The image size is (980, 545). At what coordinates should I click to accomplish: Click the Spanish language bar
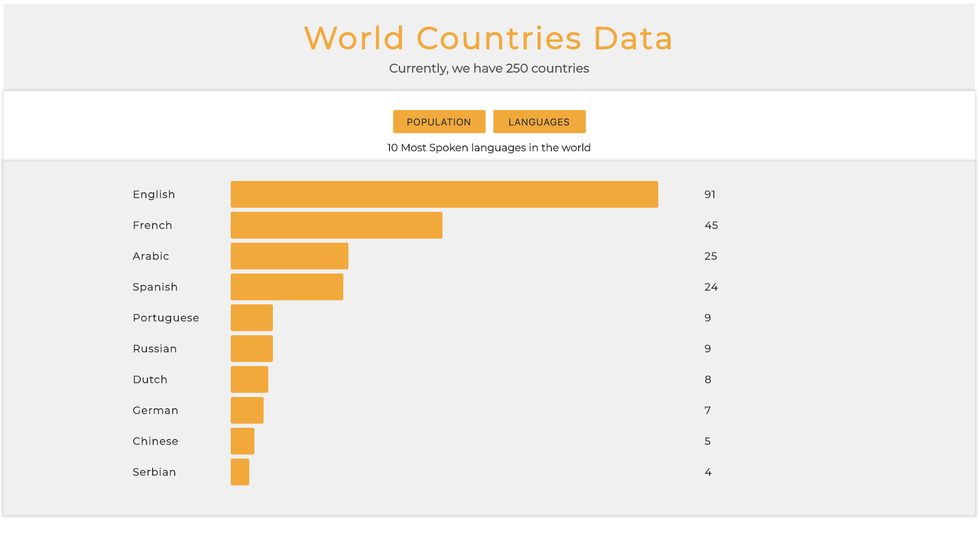pos(287,287)
